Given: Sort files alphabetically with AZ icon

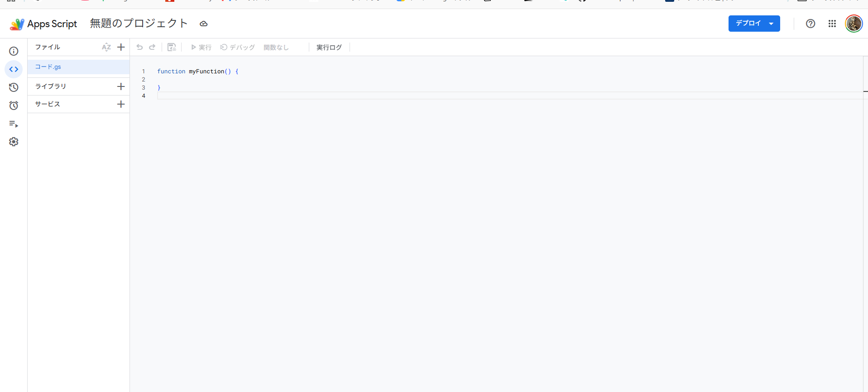Looking at the screenshot, I should [x=106, y=47].
